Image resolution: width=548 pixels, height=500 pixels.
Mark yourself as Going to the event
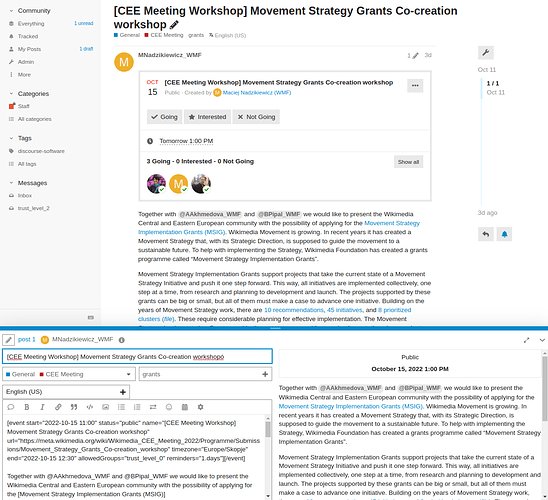(x=164, y=117)
